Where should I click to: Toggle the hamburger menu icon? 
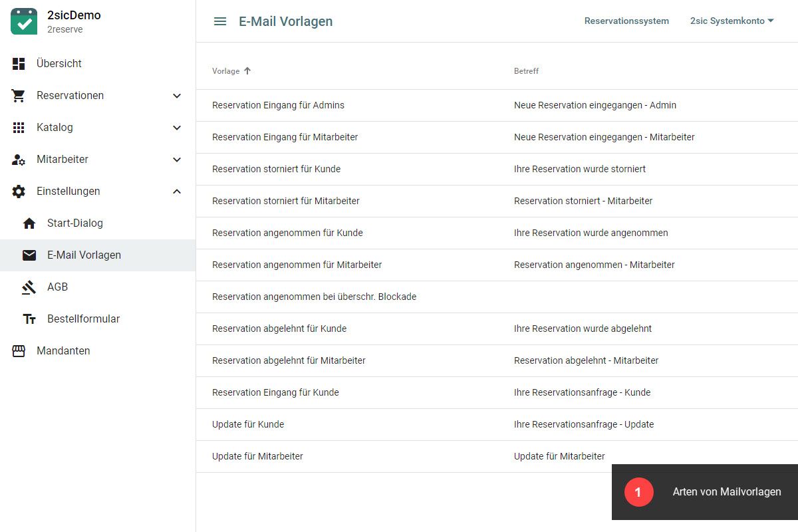(220, 21)
